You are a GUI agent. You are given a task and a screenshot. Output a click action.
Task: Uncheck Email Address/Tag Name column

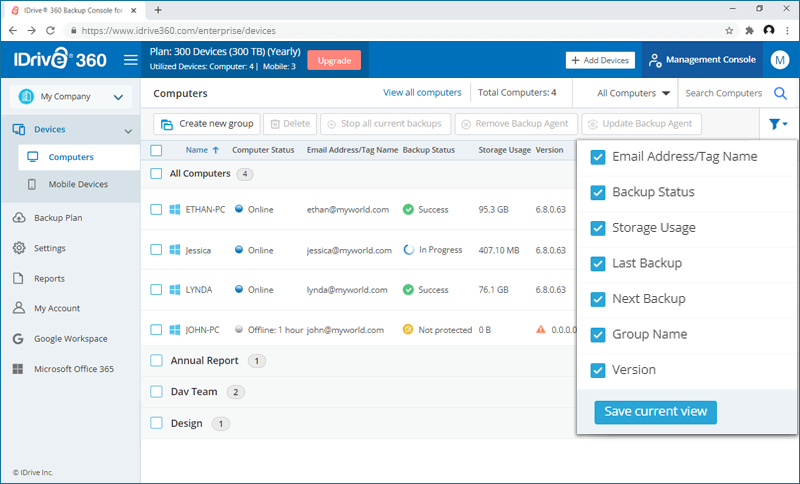[597, 157]
